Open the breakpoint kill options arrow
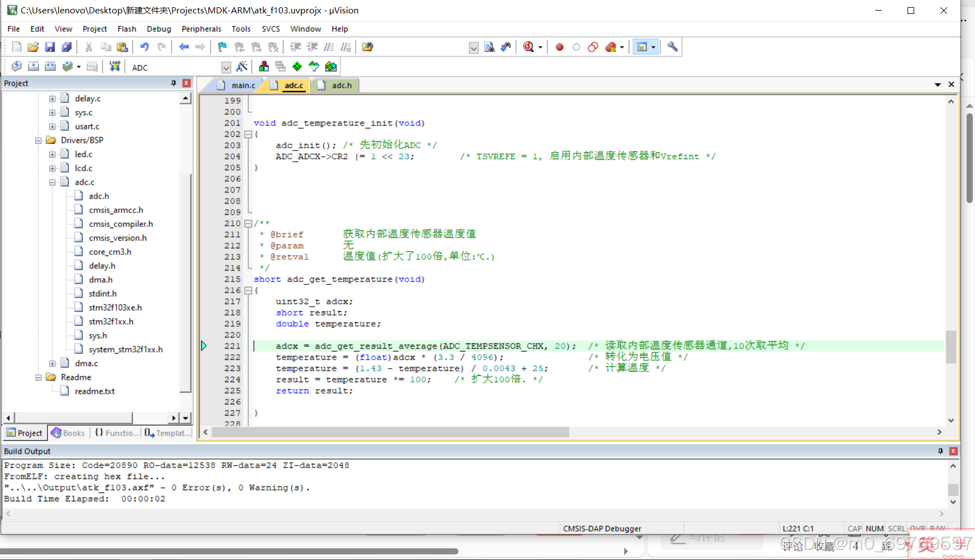 click(x=622, y=47)
